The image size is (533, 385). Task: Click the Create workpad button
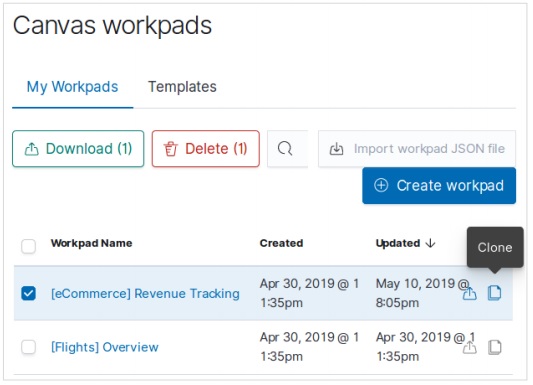click(x=439, y=186)
